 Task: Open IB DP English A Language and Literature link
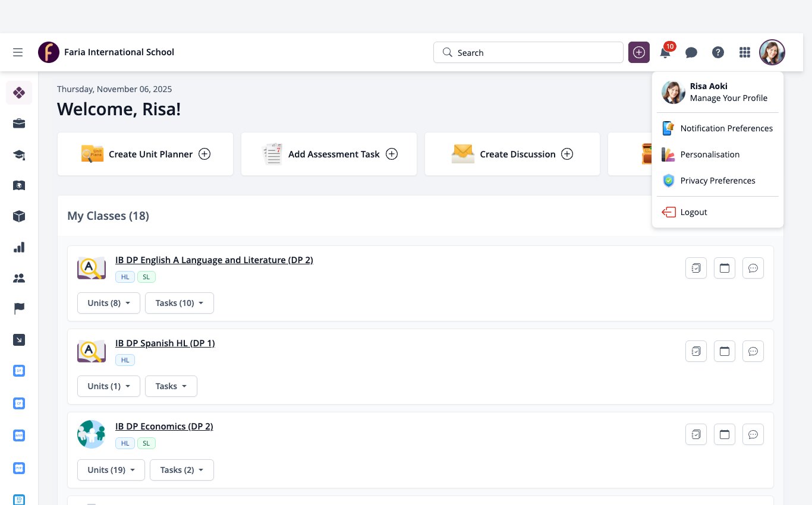pos(214,260)
